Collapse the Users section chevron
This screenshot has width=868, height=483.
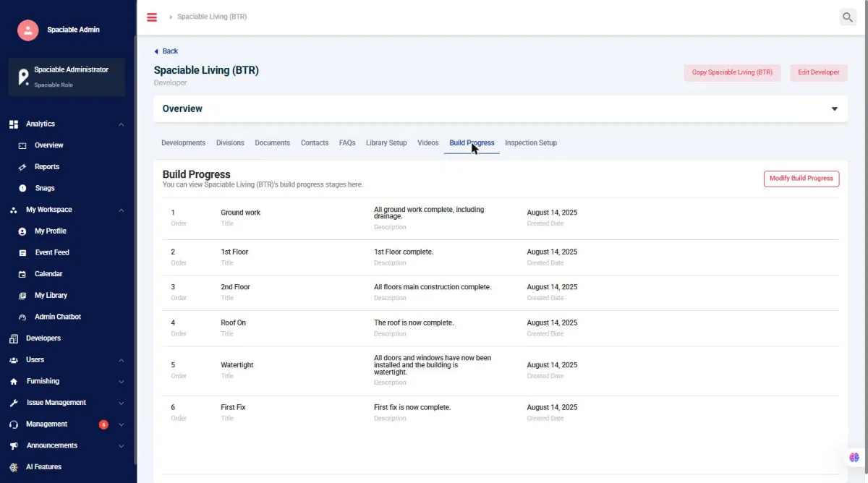(121, 360)
